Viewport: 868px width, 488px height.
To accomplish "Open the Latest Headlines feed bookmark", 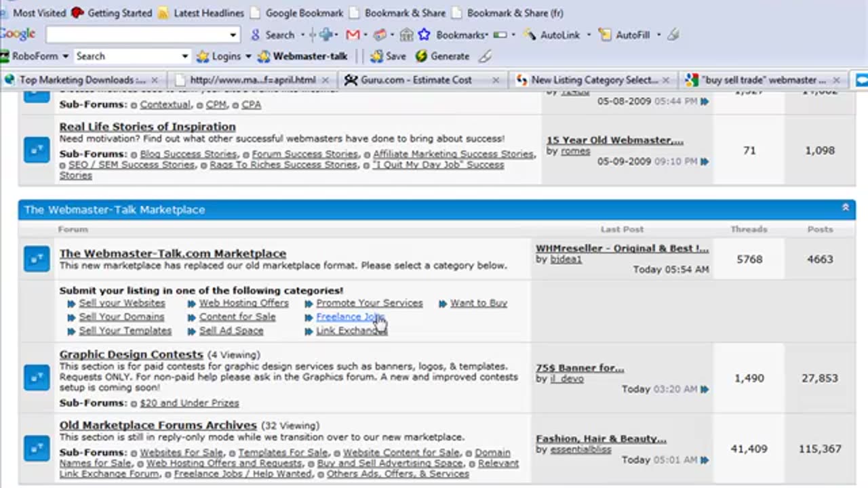I will [201, 13].
